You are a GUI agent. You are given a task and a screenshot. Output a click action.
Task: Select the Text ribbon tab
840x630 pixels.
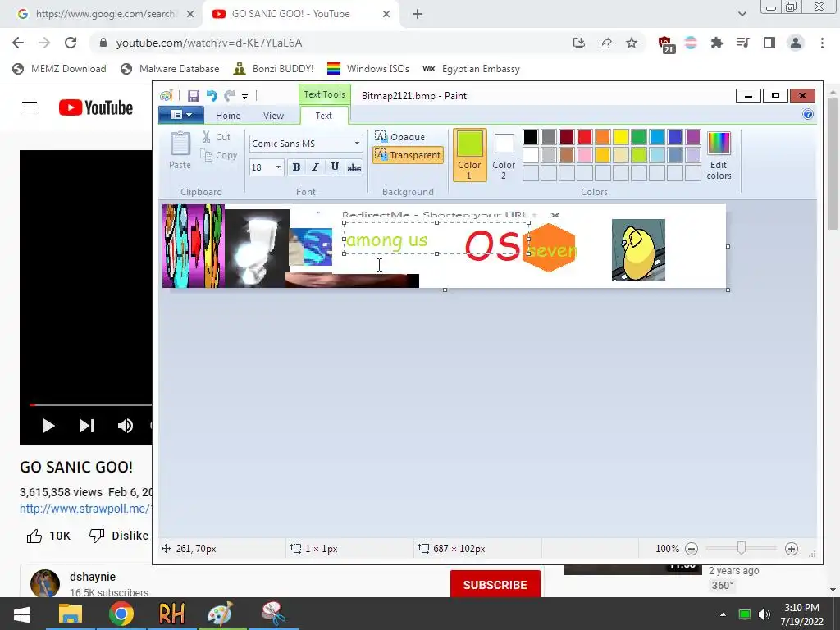323,116
